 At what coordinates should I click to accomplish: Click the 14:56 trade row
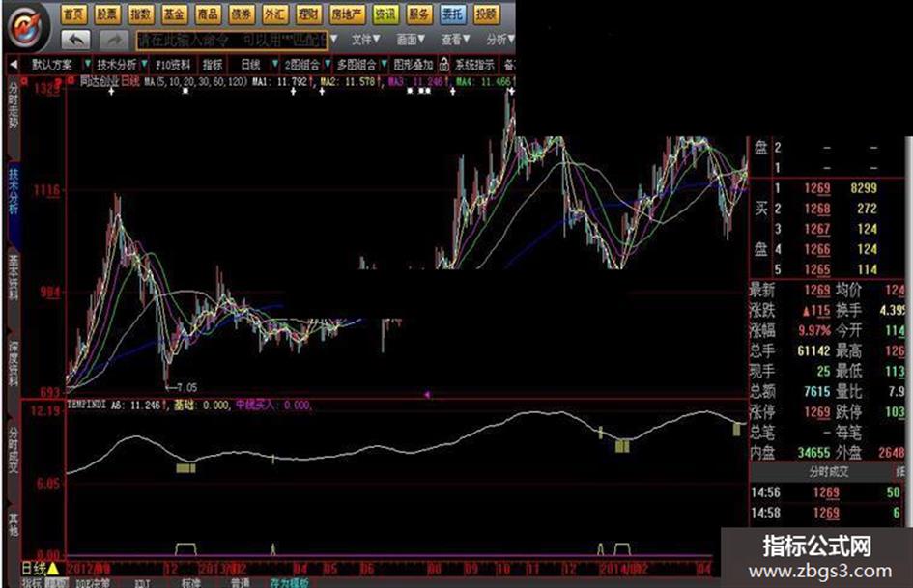tap(827, 492)
